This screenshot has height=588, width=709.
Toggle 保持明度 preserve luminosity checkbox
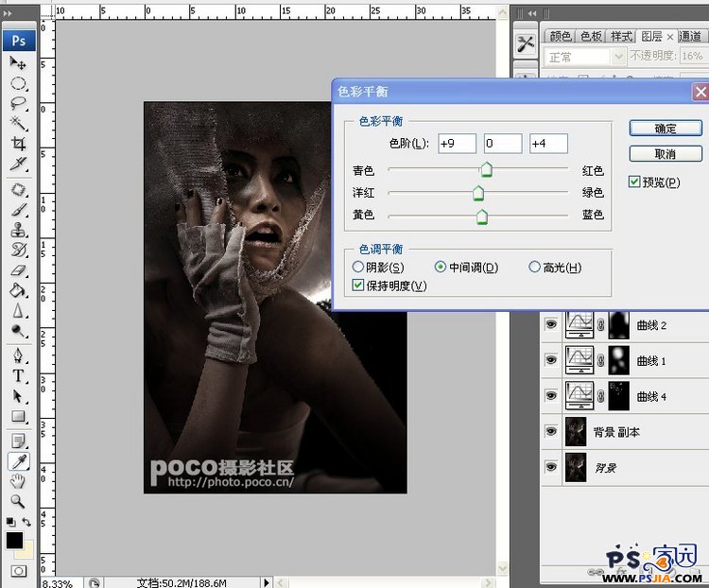(x=358, y=285)
